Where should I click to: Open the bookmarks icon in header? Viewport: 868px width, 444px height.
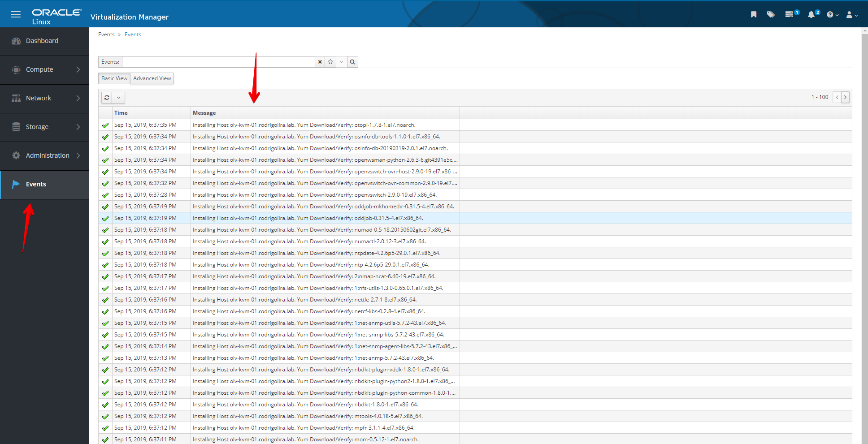[754, 15]
